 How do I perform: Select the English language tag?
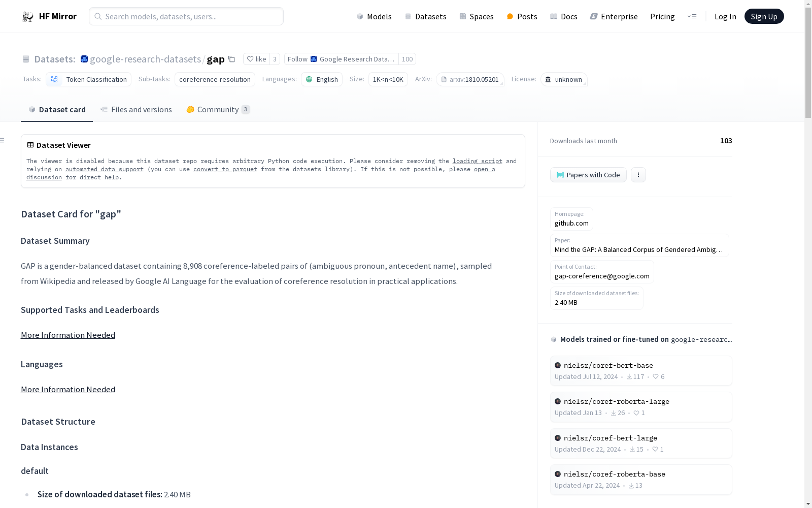coord(322,79)
